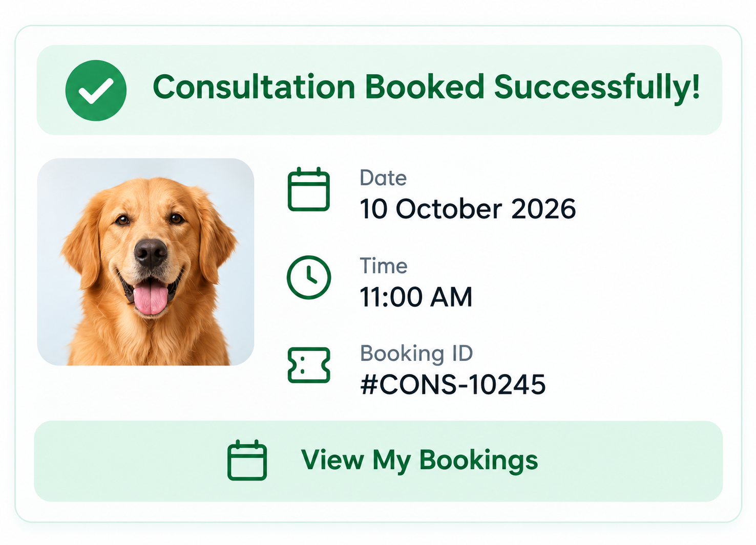
Task: Click the Bookings word on the bottom button
Action: point(478,461)
